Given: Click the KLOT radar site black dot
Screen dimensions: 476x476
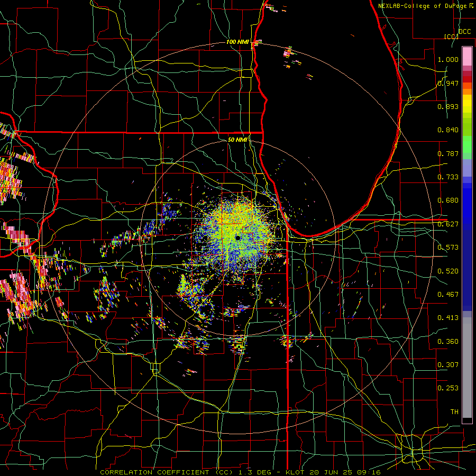Looking at the screenshot, I should click(238, 237).
